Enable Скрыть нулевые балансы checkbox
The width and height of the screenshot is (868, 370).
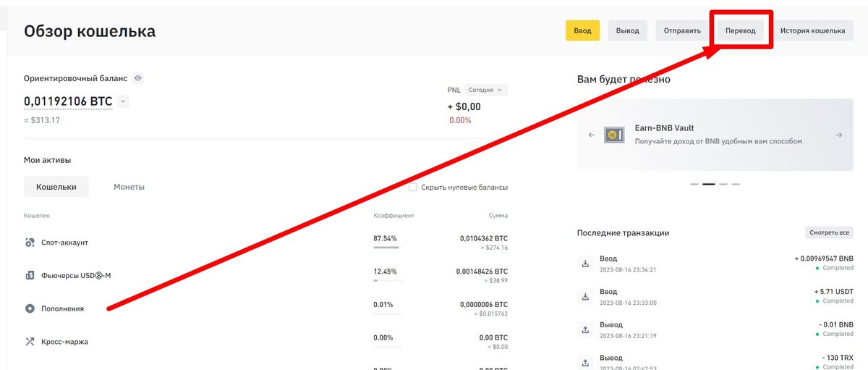413,187
